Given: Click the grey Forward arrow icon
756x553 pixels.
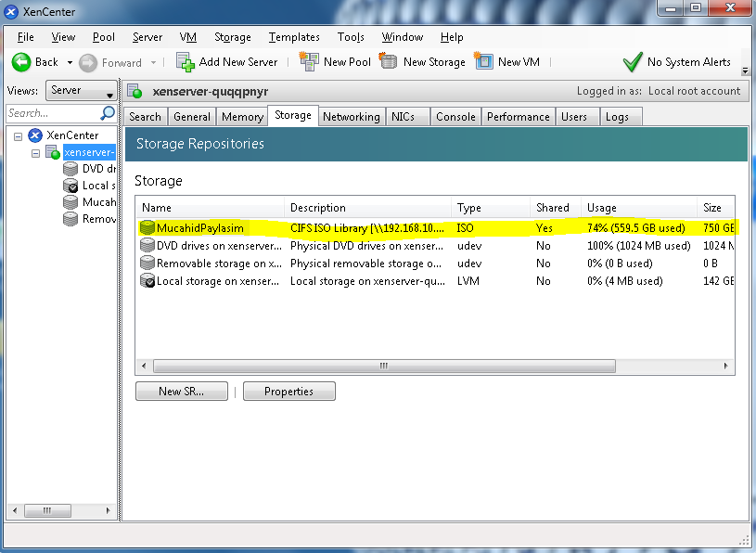Looking at the screenshot, I should tap(88, 63).
